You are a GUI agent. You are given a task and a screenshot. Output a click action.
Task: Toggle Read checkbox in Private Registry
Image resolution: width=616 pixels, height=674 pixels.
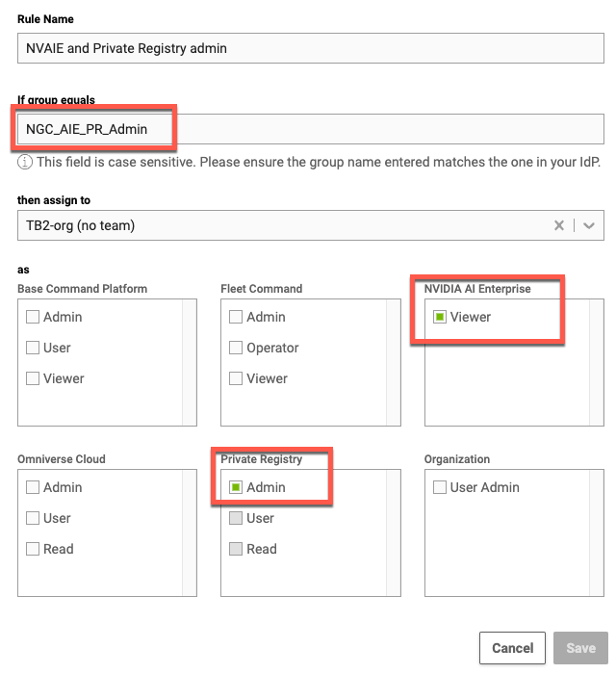tap(236, 549)
